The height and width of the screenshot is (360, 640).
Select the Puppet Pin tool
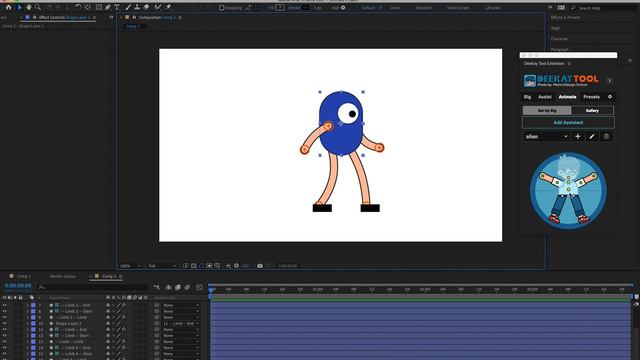click(168, 7)
